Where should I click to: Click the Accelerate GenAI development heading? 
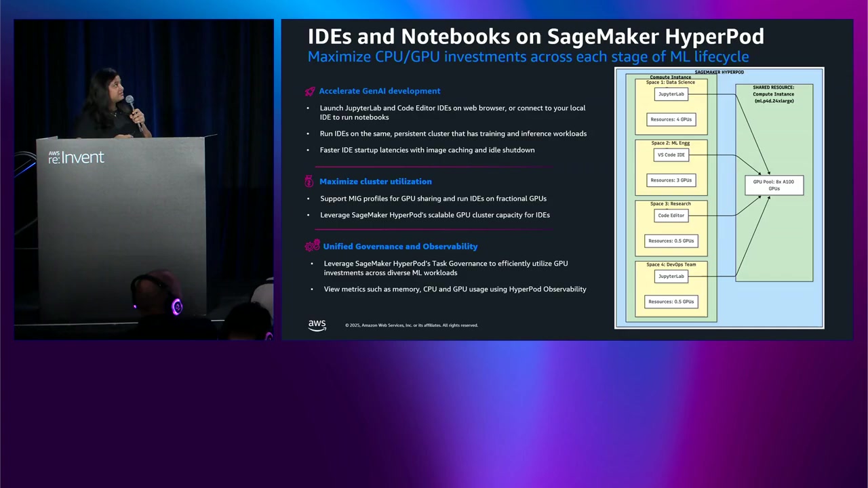380,91
